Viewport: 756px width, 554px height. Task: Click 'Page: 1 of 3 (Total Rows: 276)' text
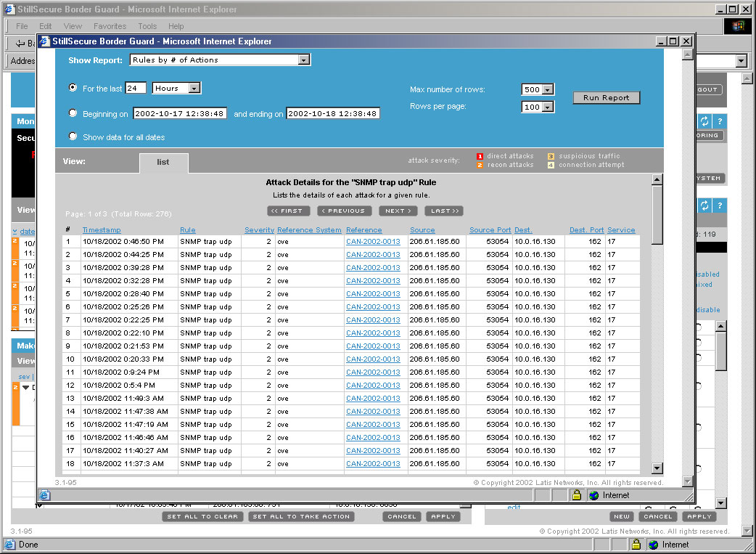tap(118, 213)
